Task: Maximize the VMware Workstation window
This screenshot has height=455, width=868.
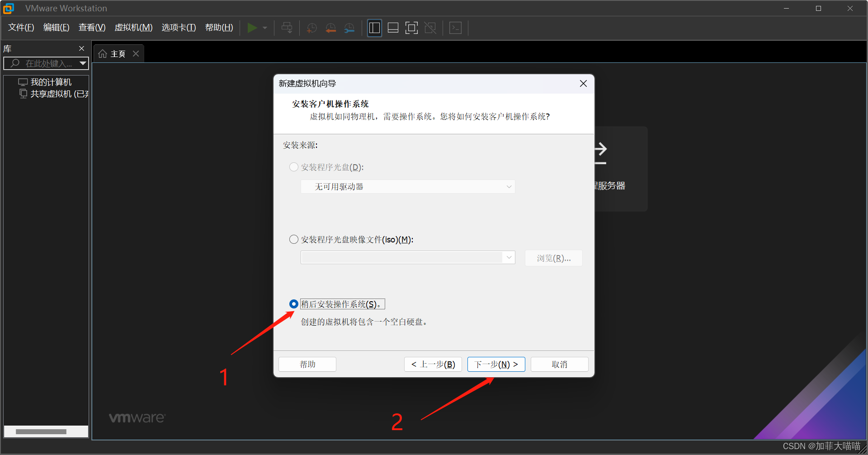Action: 818,8
